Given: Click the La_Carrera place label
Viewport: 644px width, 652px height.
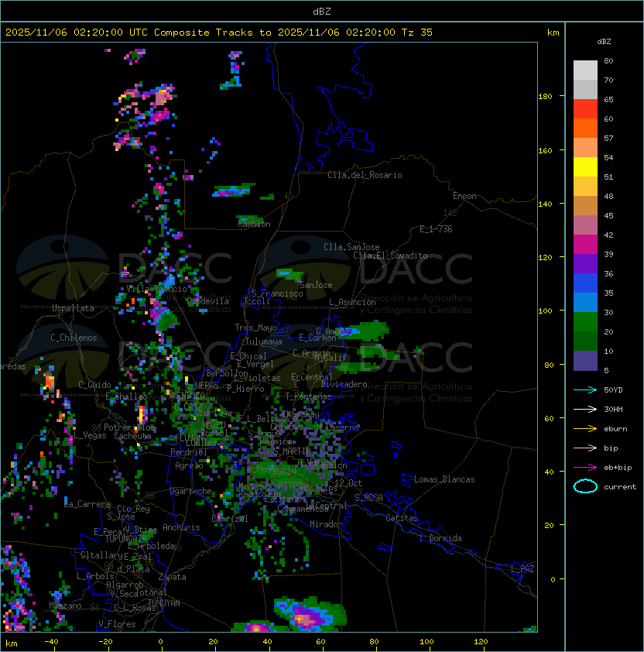Looking at the screenshot, I should [87, 504].
